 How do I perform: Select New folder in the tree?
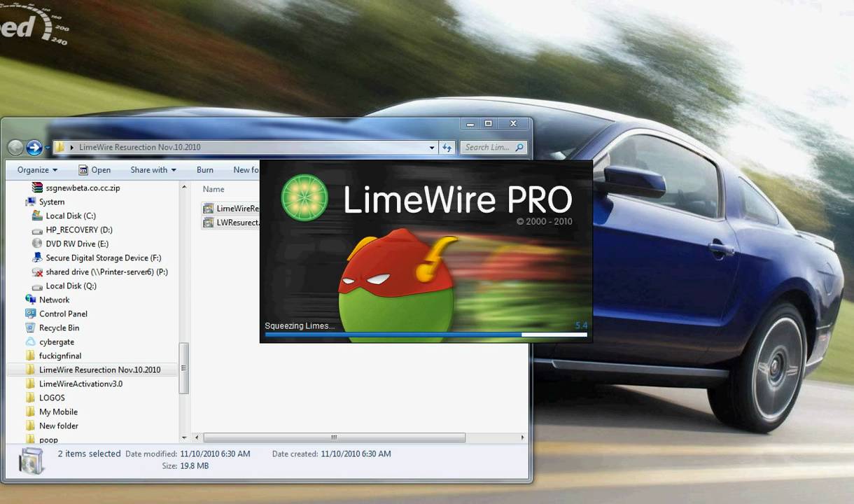(59, 426)
